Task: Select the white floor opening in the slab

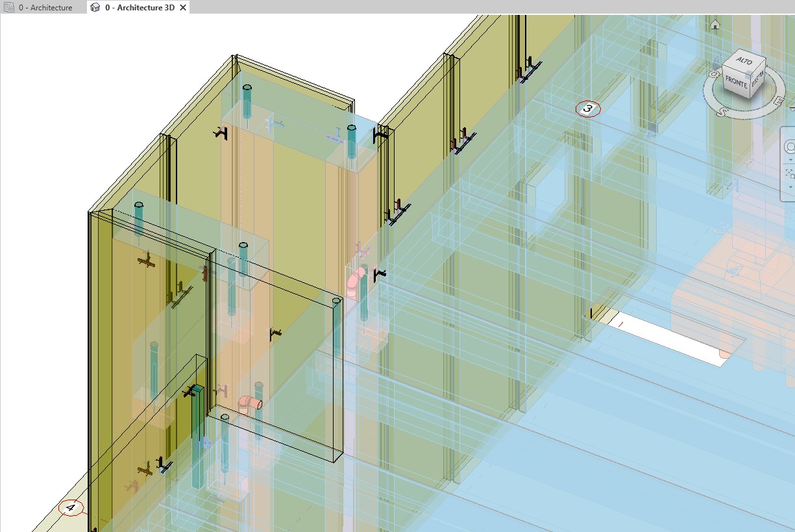Action: click(668, 336)
